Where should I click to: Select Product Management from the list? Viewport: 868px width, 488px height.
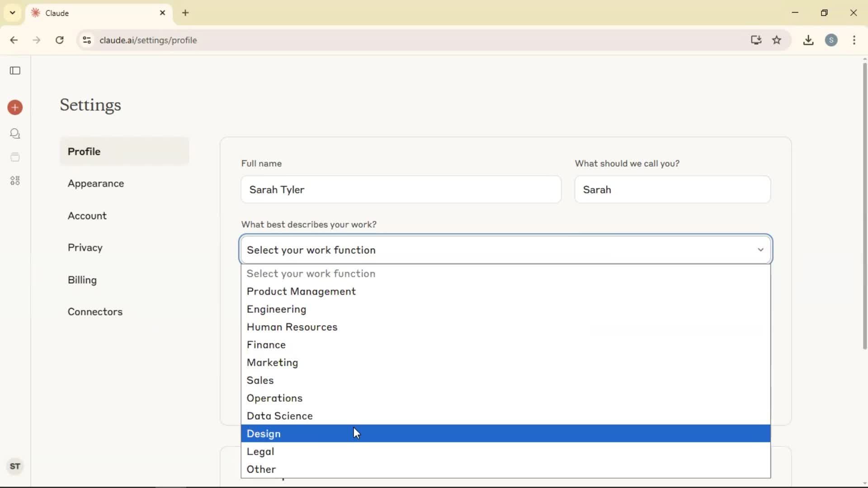click(x=505, y=291)
